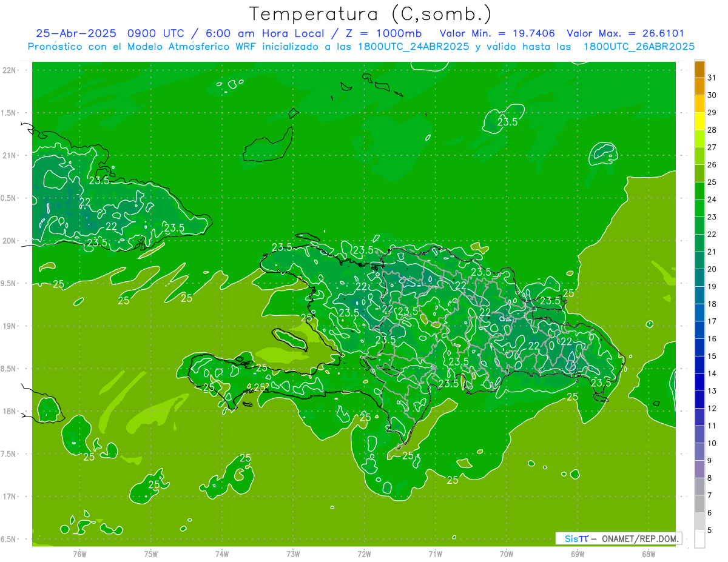Click the 'Valor Max. = 26.6101' text
The width and height of the screenshot is (728, 562).
(625, 33)
